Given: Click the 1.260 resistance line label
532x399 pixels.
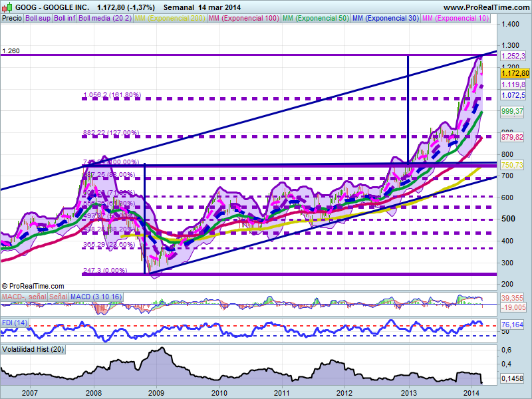Looking at the screenshot, I should pos(11,51).
